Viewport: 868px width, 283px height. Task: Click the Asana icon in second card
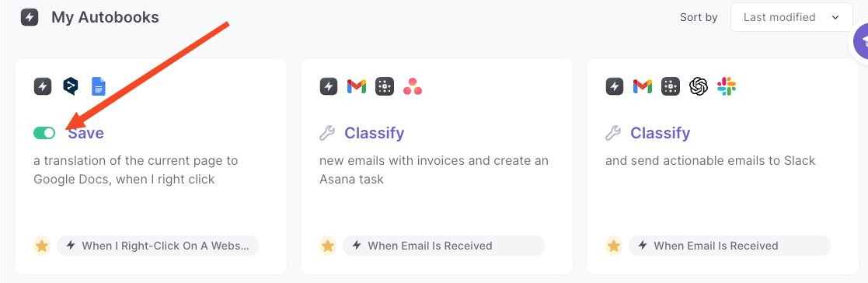pos(413,86)
